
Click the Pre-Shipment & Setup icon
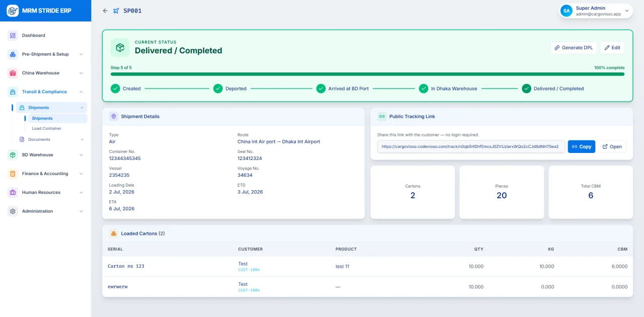13,54
